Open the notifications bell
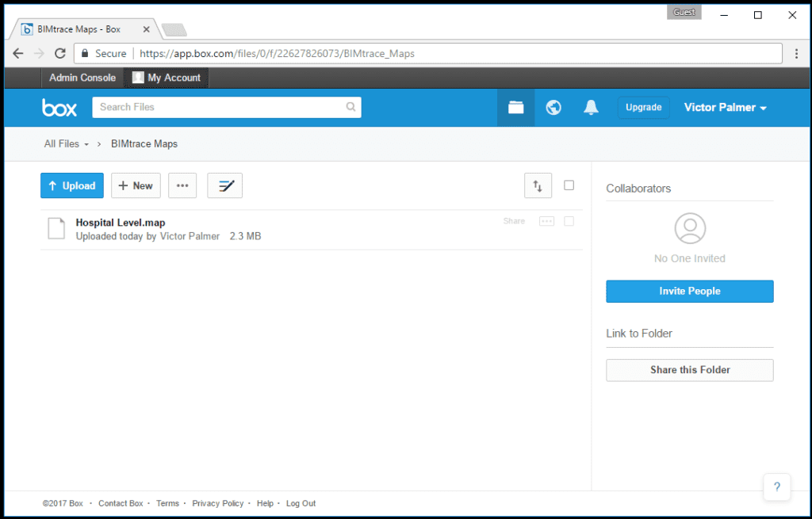Screen dimensions: 812x519 [591, 108]
